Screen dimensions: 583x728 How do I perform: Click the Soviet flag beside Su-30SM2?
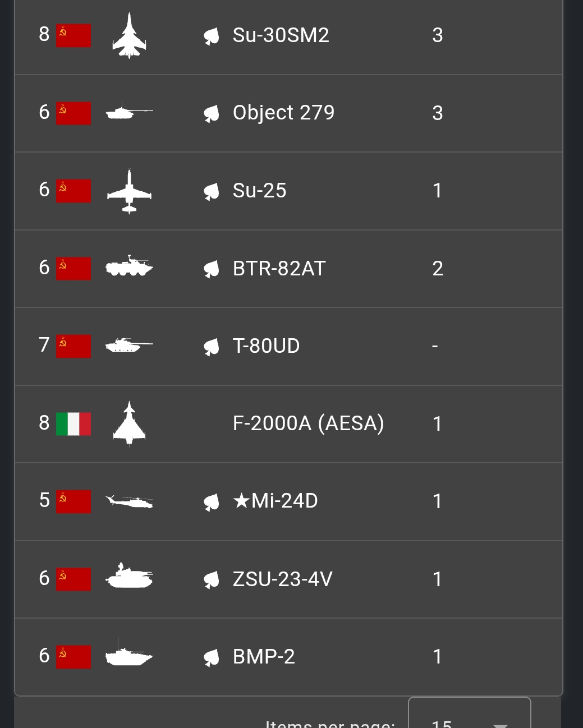(74, 36)
